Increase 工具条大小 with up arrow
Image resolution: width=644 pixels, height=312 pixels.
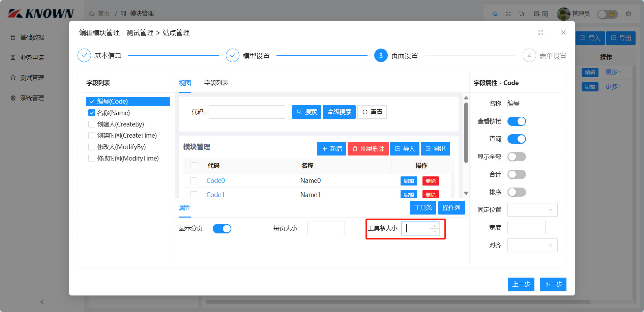(x=435, y=225)
